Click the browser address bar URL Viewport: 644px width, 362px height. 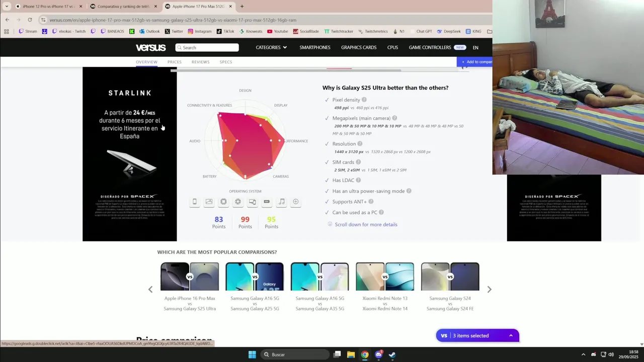[173, 20]
